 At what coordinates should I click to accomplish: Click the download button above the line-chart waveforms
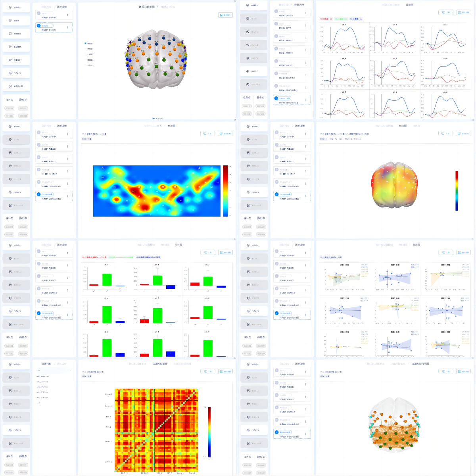447,12
